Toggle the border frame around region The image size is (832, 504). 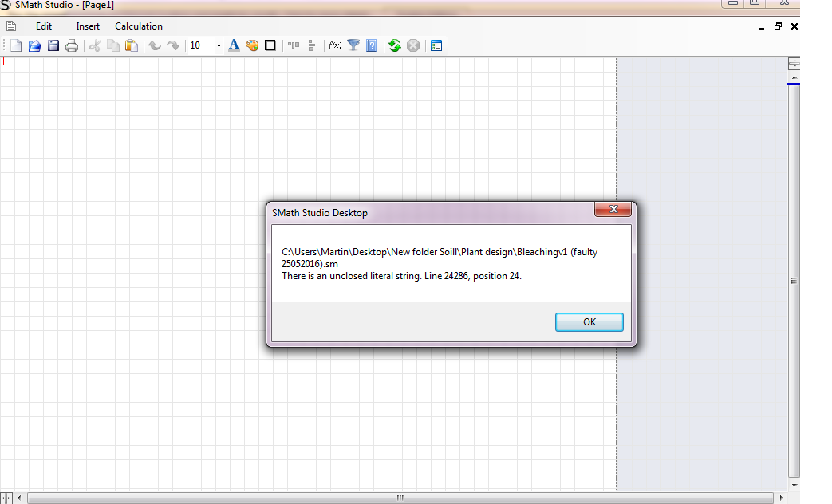coord(270,45)
